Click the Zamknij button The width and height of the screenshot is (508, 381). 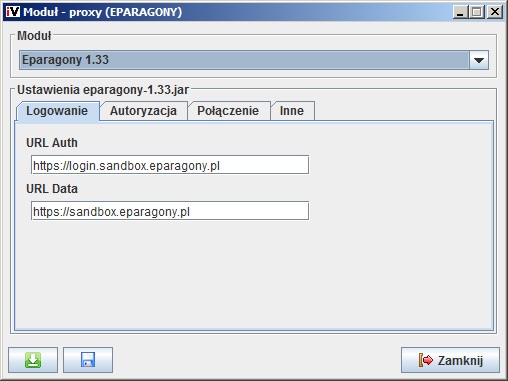pos(450,360)
